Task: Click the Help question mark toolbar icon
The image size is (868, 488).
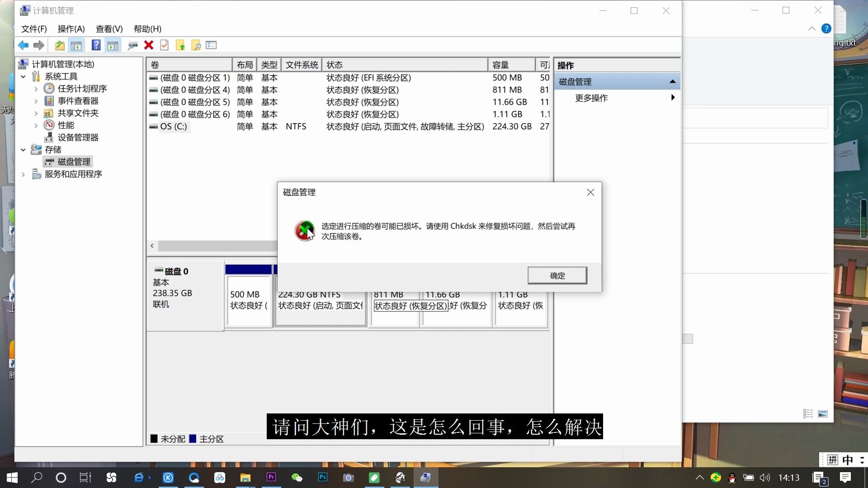Action: pyautogui.click(x=96, y=45)
